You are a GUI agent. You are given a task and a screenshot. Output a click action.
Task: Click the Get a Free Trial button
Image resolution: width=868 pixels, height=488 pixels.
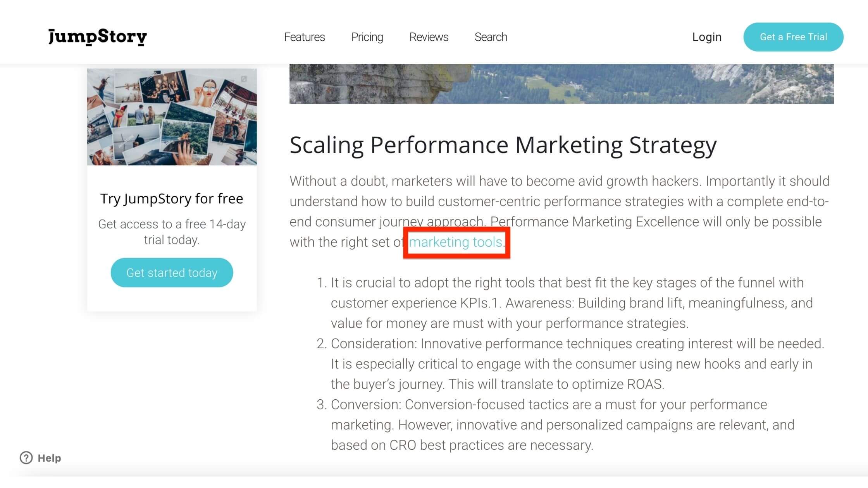click(x=793, y=37)
